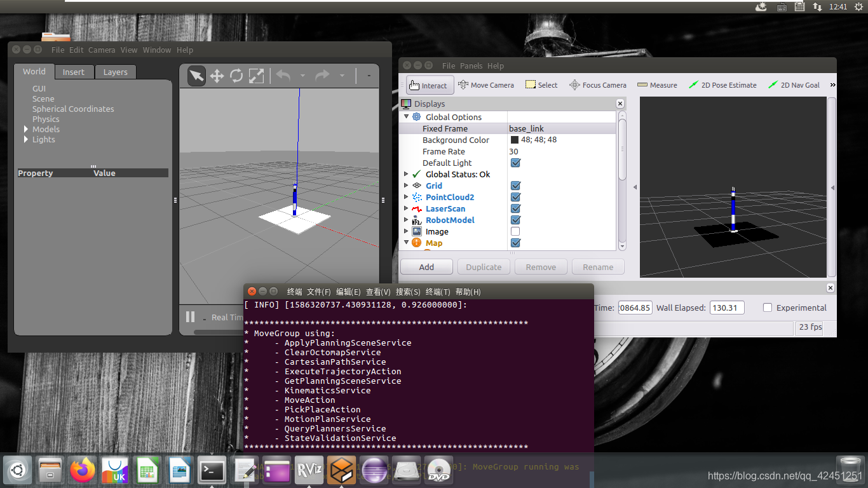
Task: Enable the Image display checkbox
Action: tap(515, 231)
